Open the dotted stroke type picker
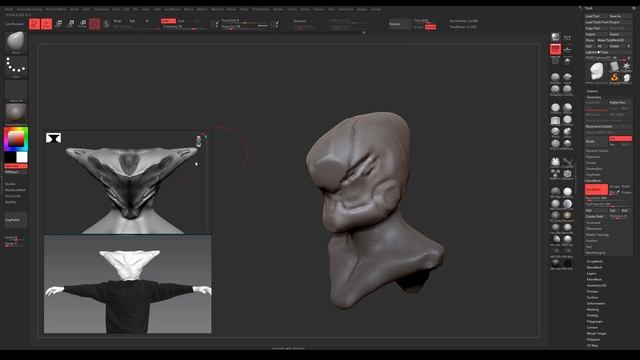Viewport: 640px width, 360px height. (16, 66)
